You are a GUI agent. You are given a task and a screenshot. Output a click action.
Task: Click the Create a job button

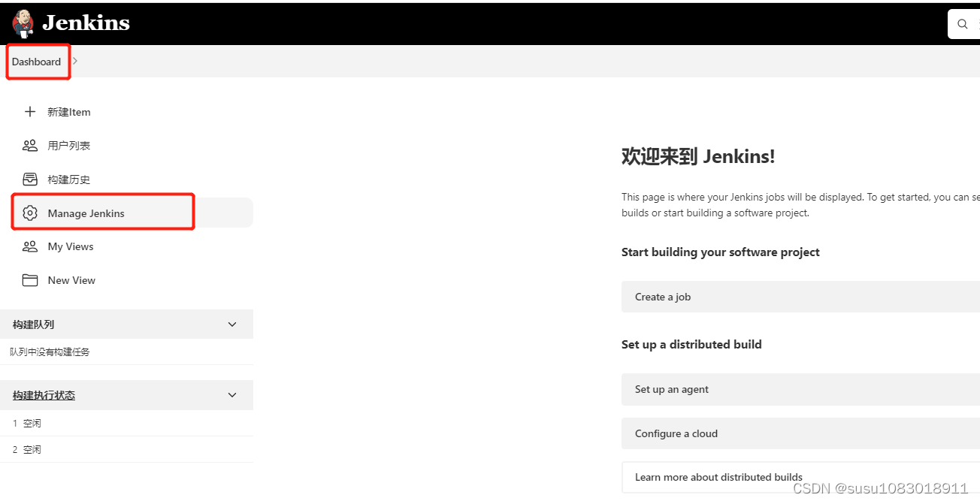800,297
